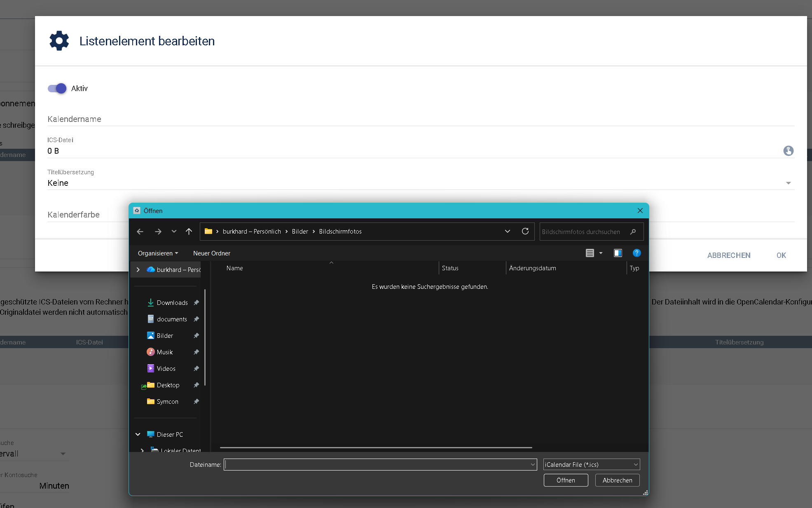Toggle the Aktiv switch off

click(57, 88)
